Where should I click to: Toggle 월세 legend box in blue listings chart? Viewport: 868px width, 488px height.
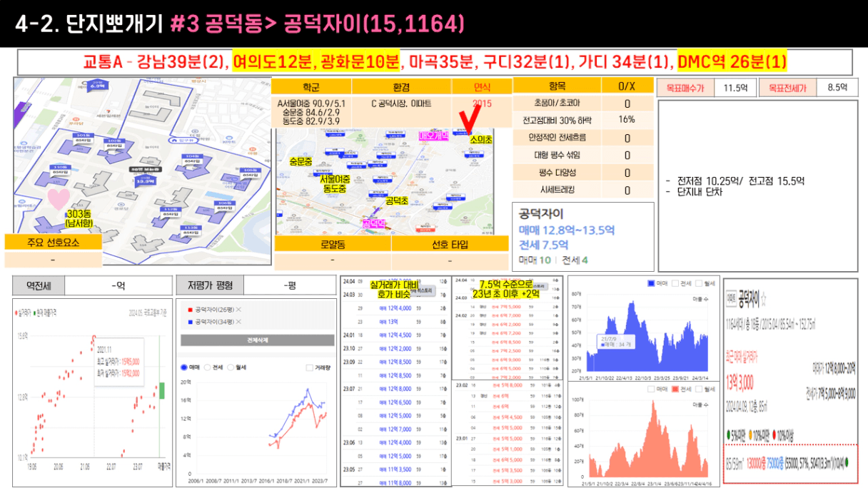pos(699,283)
